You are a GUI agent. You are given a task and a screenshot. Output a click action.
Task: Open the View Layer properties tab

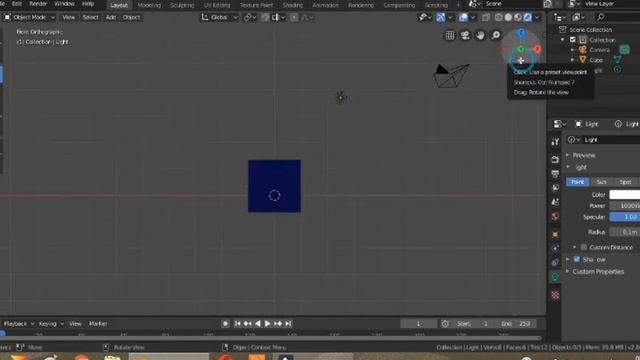click(555, 188)
